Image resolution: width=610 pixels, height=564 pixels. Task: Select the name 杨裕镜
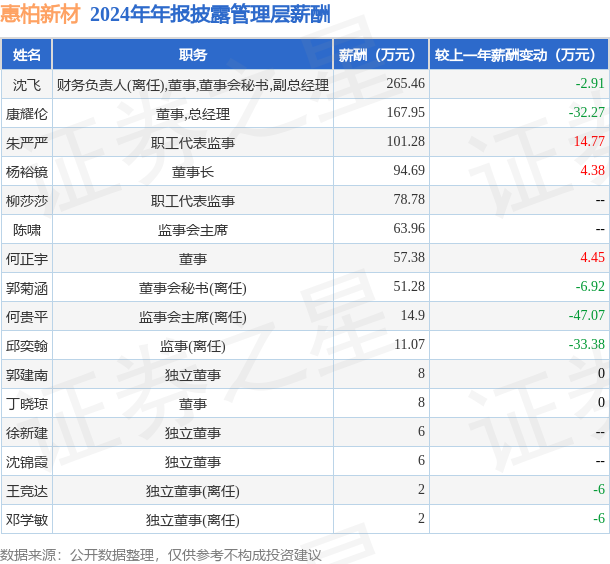pos(26,172)
